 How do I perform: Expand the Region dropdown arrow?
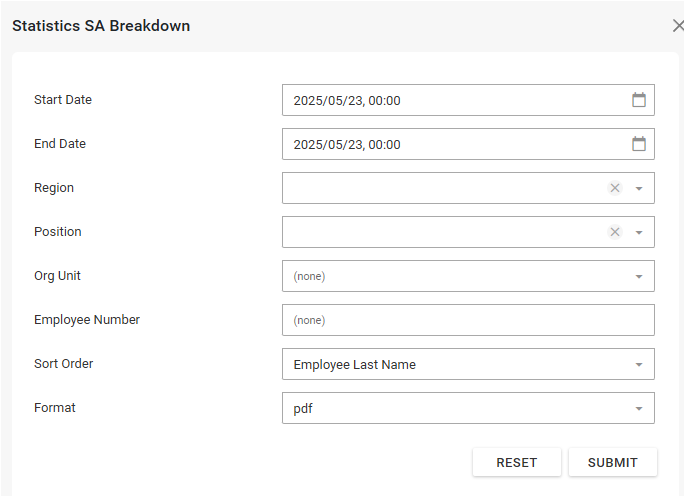coord(639,188)
